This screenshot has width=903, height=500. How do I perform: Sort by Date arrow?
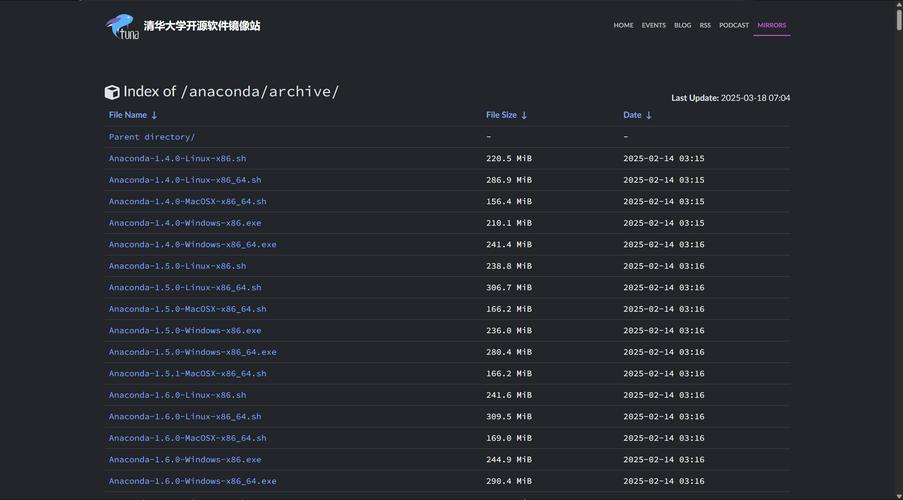(649, 116)
